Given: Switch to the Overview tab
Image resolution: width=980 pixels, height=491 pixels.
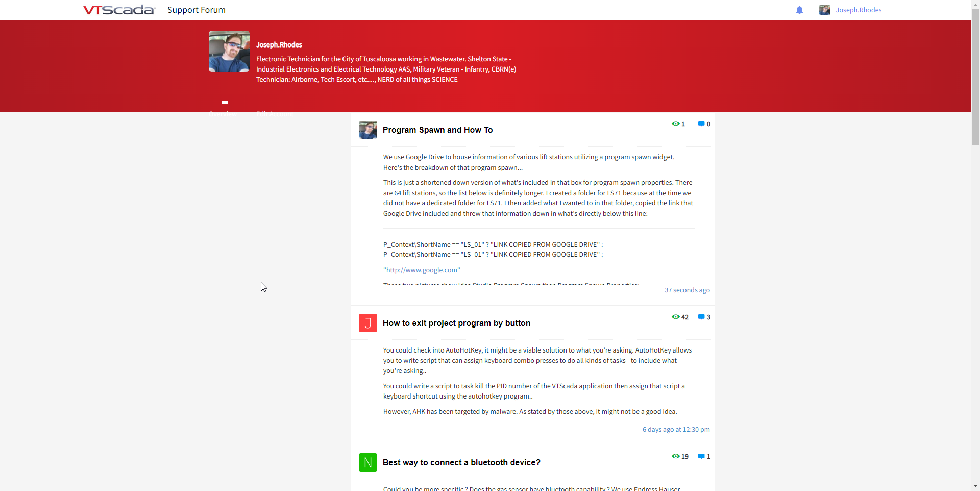Looking at the screenshot, I should (223, 113).
